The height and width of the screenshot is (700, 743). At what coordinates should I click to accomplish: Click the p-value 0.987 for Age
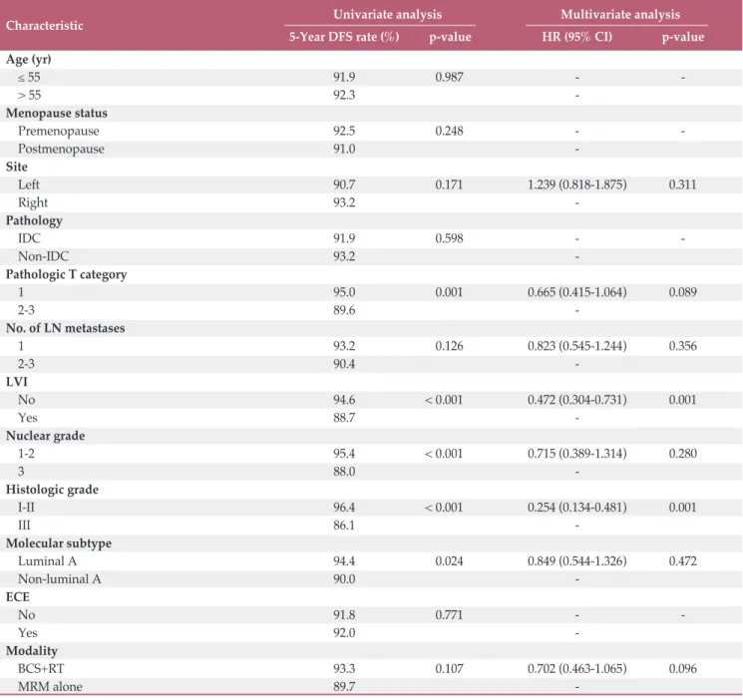click(x=449, y=77)
